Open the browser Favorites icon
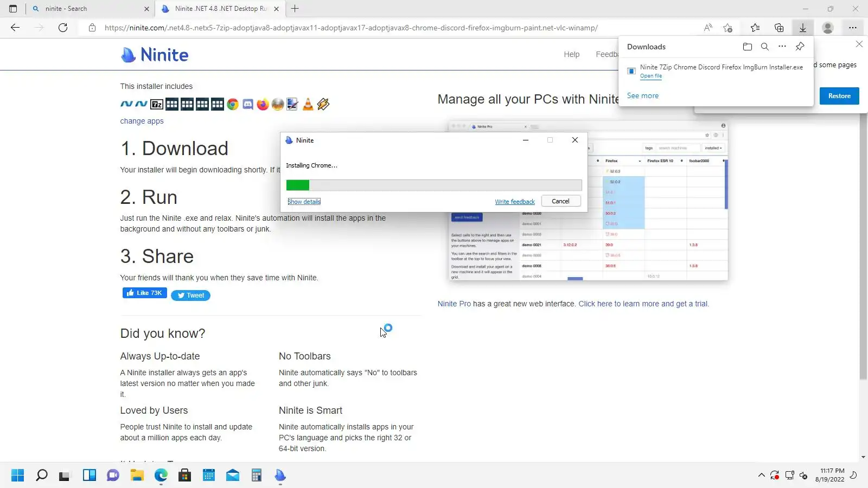Viewport: 868px width, 488px height. (x=755, y=28)
